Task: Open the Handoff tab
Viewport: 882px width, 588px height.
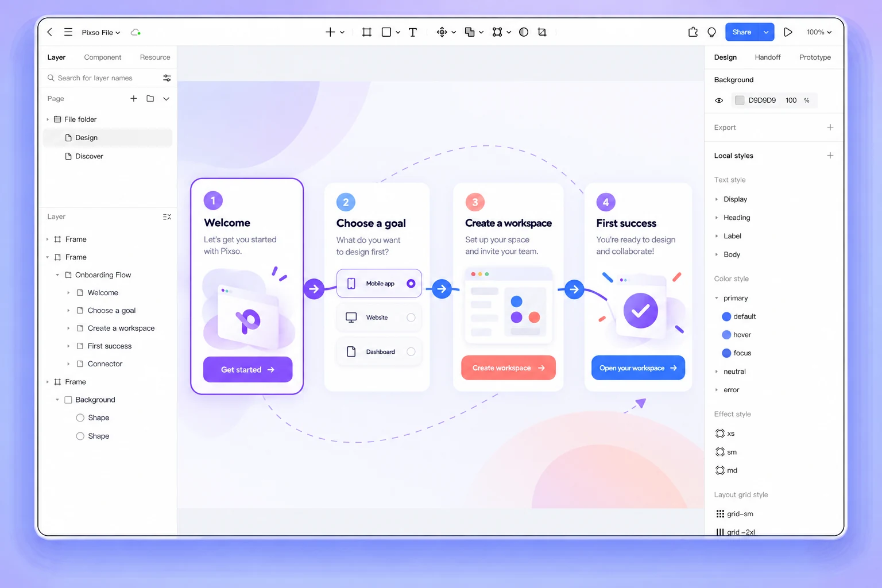Action: [x=768, y=57]
